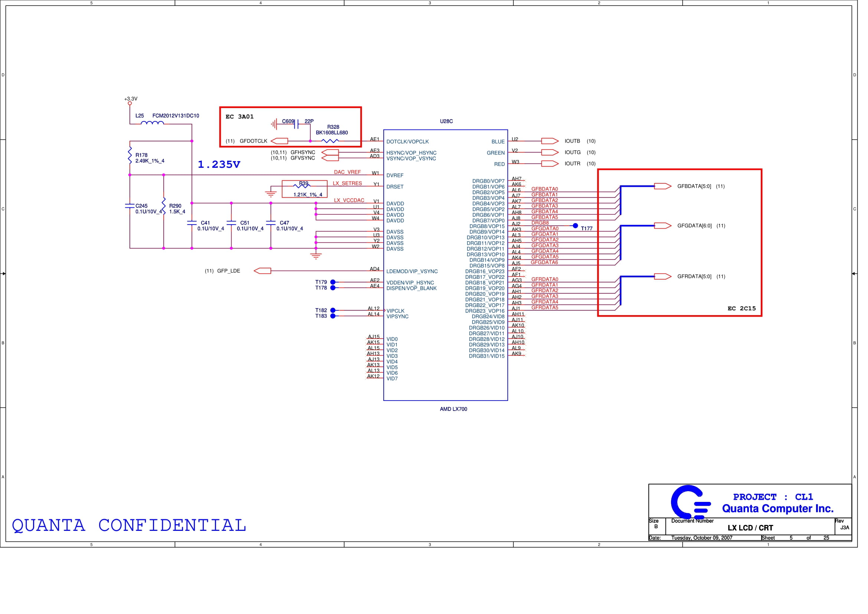The image size is (868, 614).
Task: Select the DRSET pin name
Action: tap(395, 187)
